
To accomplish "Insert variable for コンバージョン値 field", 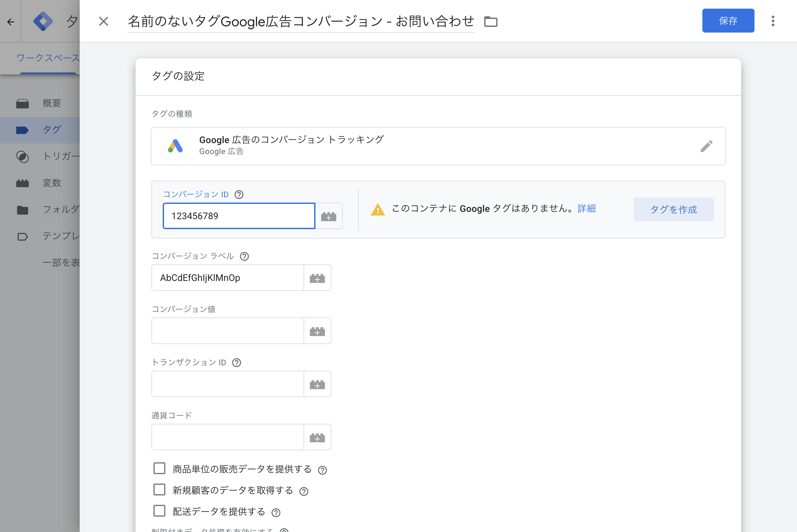I will [x=317, y=331].
